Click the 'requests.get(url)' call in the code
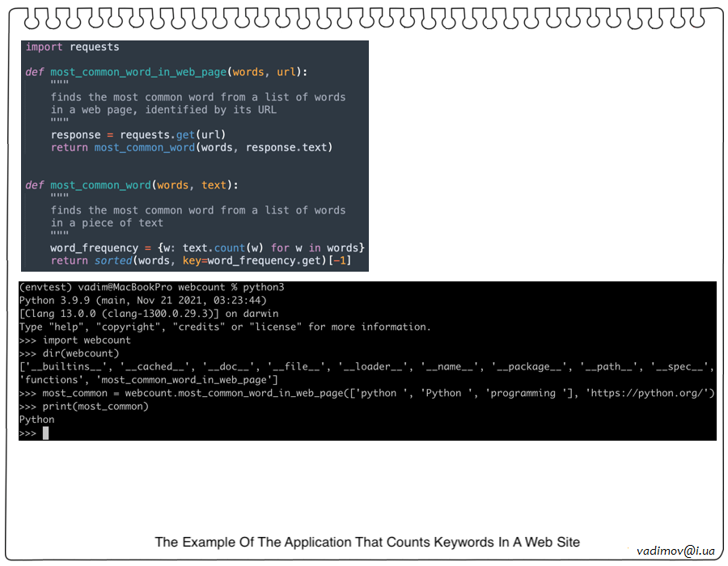The width and height of the screenshot is (728, 566). click(172, 135)
